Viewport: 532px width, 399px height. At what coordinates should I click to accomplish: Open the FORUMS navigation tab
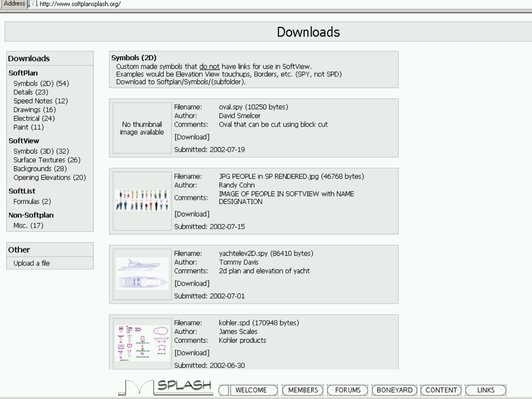point(348,390)
